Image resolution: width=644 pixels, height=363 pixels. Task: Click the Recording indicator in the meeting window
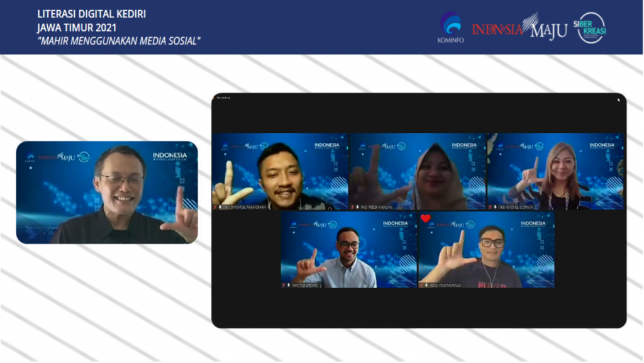224,98
